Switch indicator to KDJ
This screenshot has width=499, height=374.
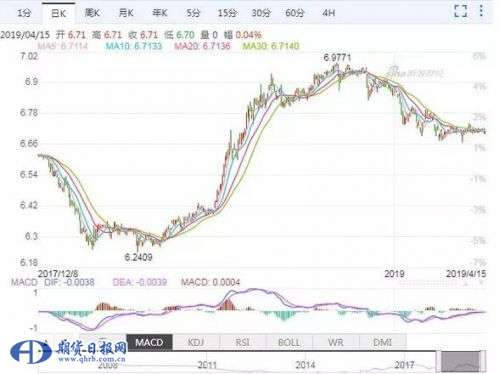pos(196,342)
